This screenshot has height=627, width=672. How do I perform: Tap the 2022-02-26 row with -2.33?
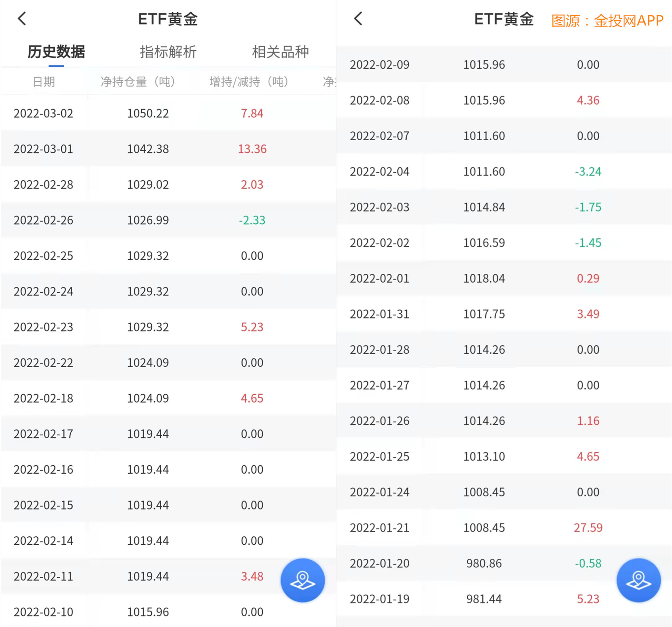pos(148,220)
